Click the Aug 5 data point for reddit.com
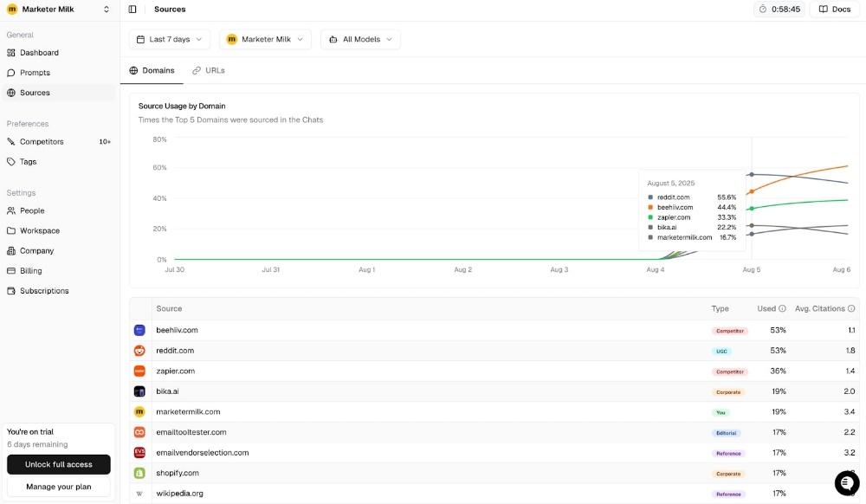Screen dimensions: 866x504 pyautogui.click(x=752, y=175)
